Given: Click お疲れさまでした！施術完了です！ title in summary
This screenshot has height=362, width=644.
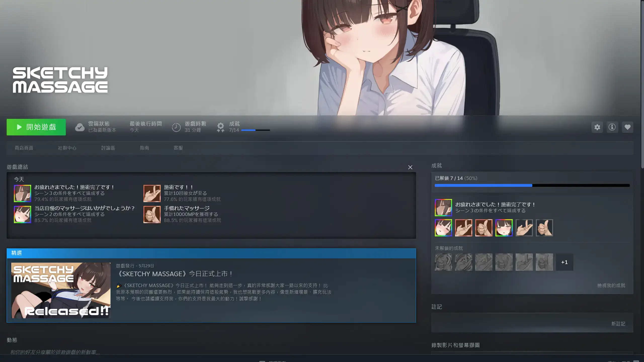Looking at the screenshot, I should [74, 187].
